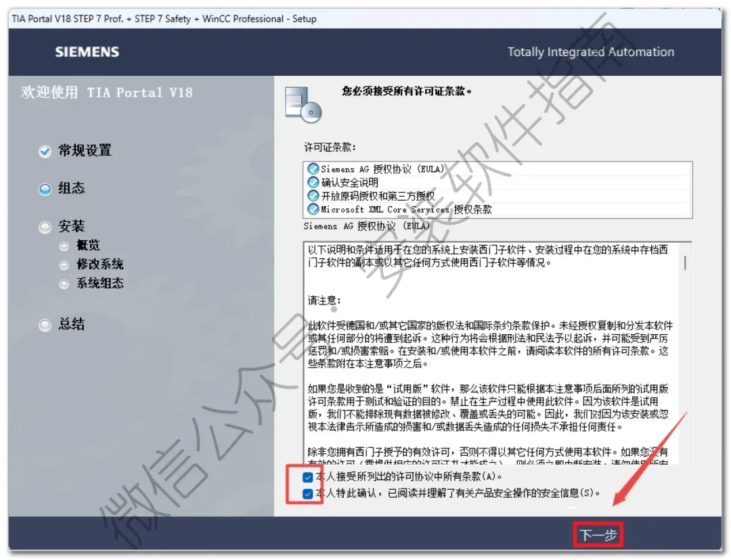731x560 pixels.
Task: Open the 概览 sub-step label
Action: (x=88, y=245)
